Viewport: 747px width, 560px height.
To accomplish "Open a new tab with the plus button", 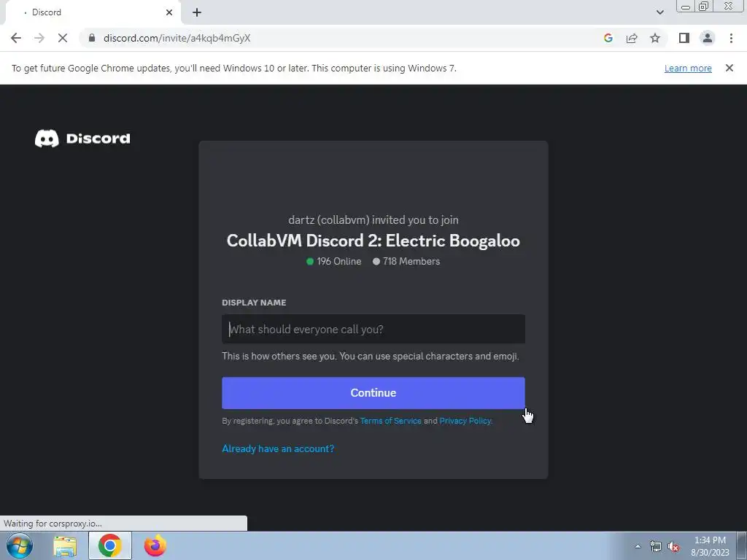I will click(197, 12).
